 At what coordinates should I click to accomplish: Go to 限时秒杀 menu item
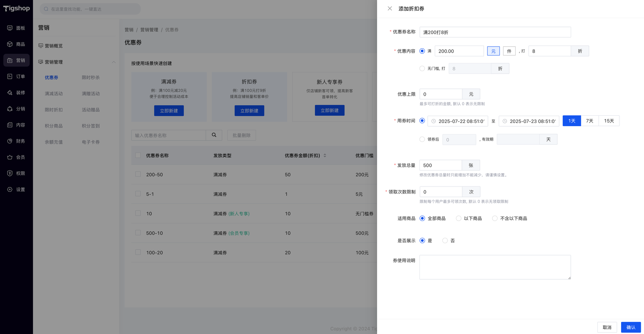91,78
